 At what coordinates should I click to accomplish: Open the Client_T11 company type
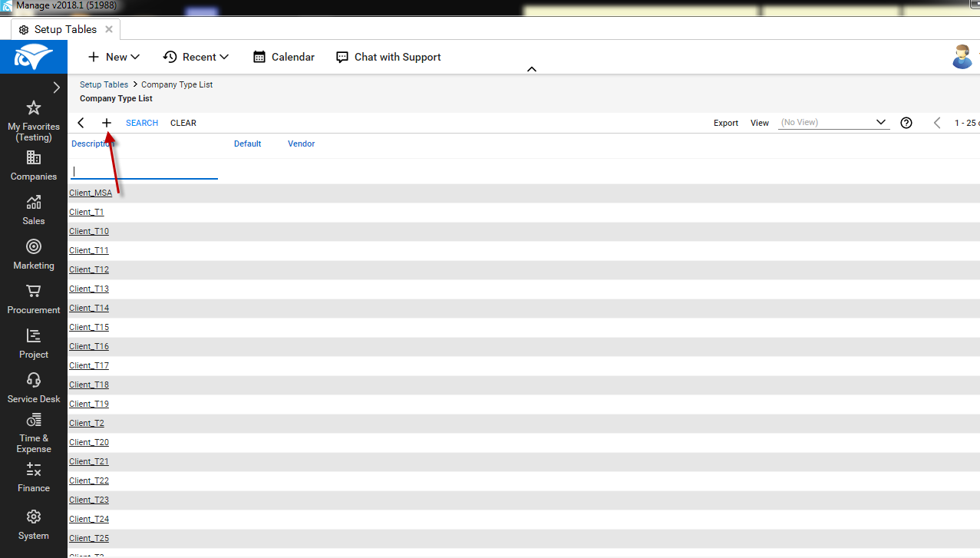click(x=89, y=250)
